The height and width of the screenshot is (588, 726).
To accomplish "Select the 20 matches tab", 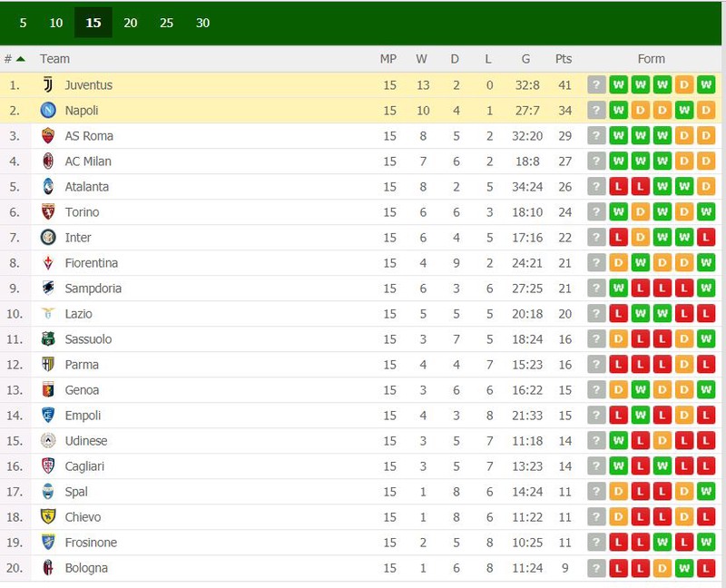I will click(x=131, y=23).
